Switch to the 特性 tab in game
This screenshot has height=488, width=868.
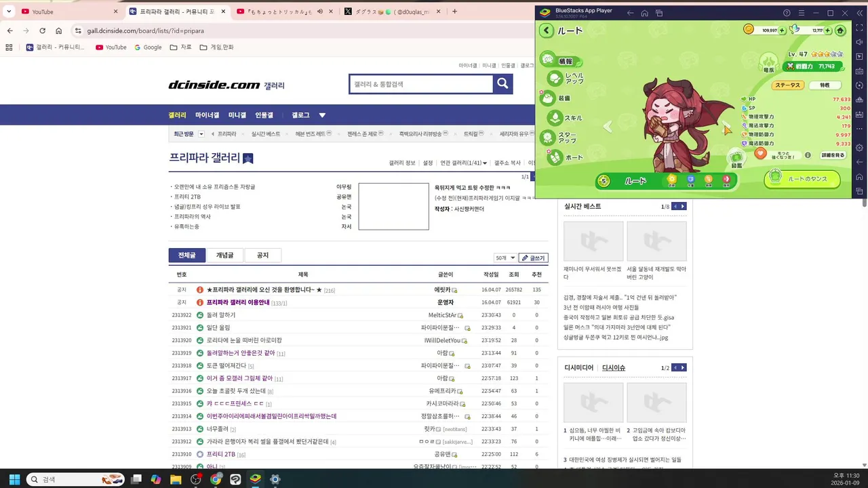[825, 85]
